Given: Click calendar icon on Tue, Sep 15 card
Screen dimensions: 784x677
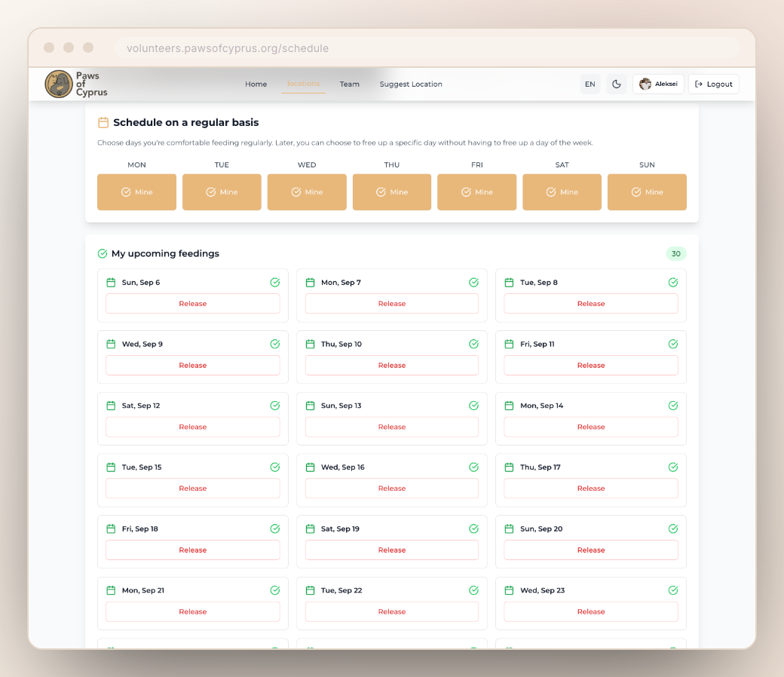Looking at the screenshot, I should pyautogui.click(x=111, y=467).
